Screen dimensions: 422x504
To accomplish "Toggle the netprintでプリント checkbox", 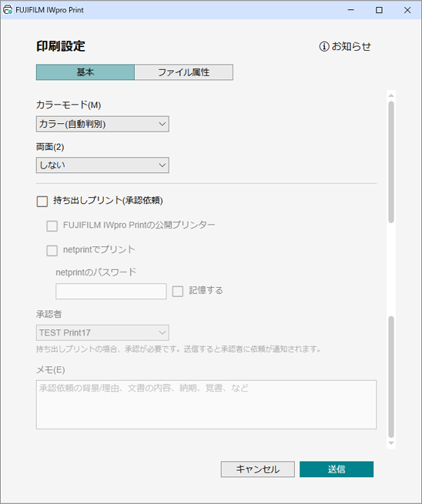I will (52, 250).
